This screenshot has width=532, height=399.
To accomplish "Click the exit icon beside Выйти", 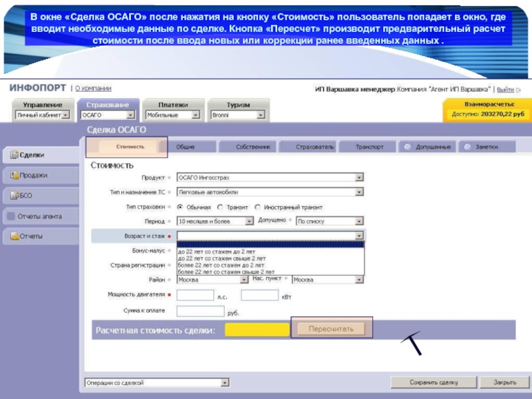I will pos(519,90).
